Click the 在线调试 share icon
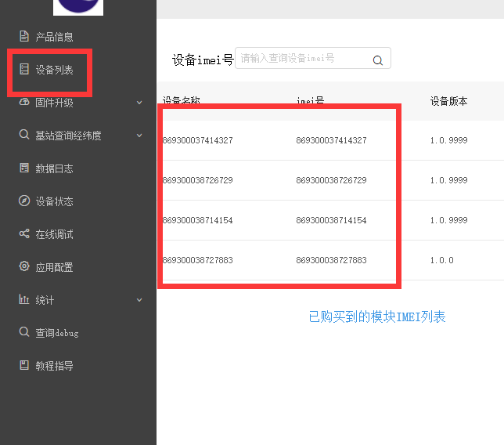 point(24,234)
